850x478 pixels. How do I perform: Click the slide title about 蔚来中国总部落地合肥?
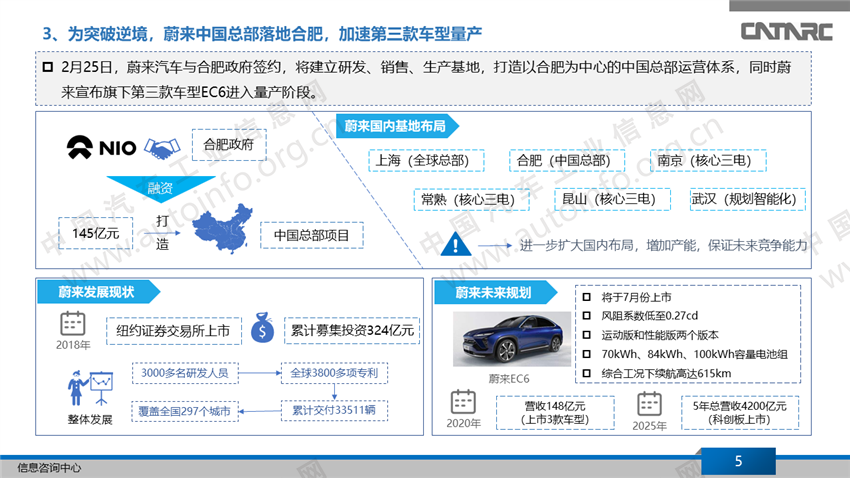click(x=262, y=34)
